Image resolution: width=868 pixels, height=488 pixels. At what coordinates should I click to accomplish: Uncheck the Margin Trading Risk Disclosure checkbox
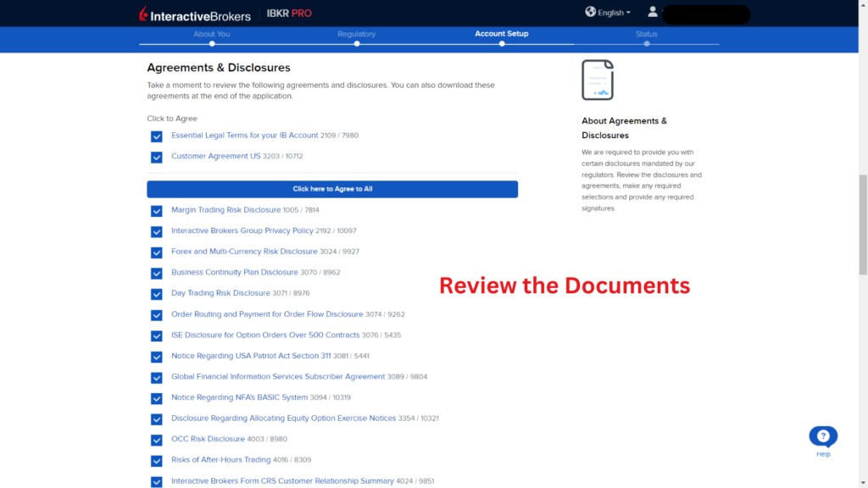[x=157, y=210]
